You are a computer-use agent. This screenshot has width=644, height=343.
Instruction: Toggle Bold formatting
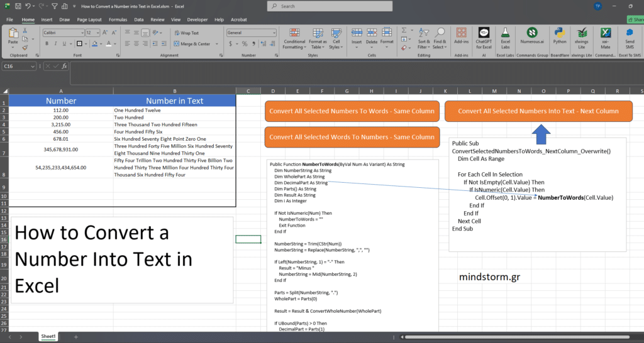tap(47, 43)
